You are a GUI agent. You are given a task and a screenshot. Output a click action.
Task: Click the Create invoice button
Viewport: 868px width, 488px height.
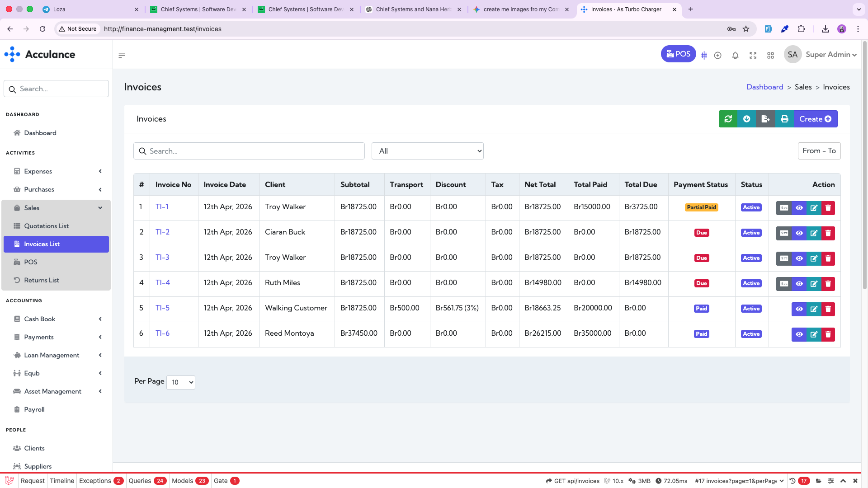coord(815,119)
